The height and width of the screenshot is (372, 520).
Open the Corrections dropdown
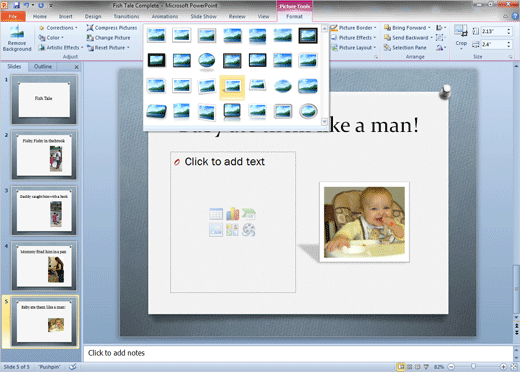[x=58, y=28]
